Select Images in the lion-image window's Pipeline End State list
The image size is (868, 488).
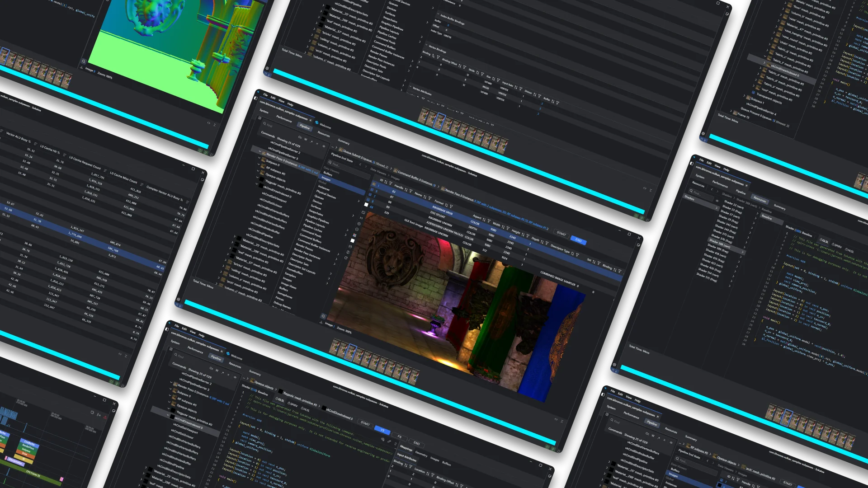pyautogui.click(x=342, y=184)
